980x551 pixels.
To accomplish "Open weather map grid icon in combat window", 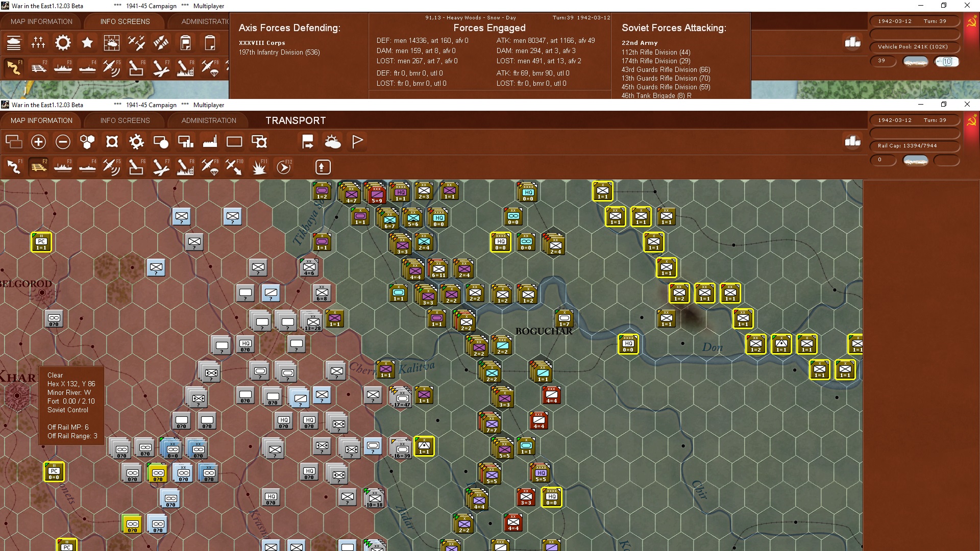I will point(112,43).
